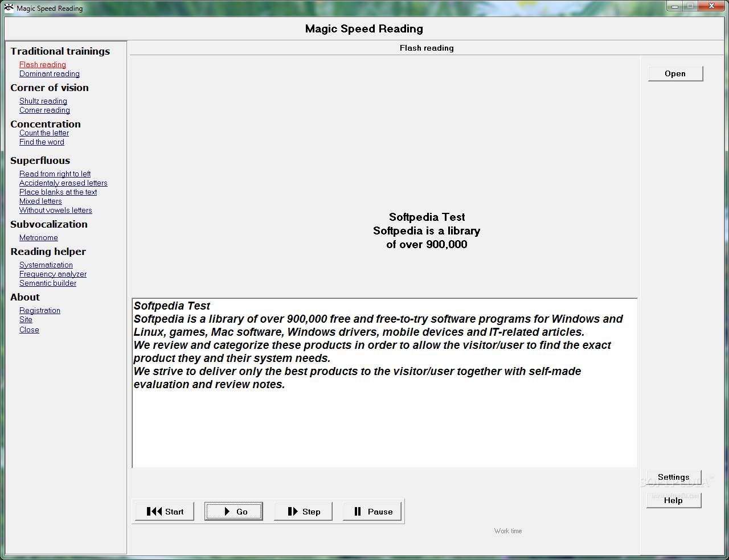Advance one phrase with Step

pos(303,512)
